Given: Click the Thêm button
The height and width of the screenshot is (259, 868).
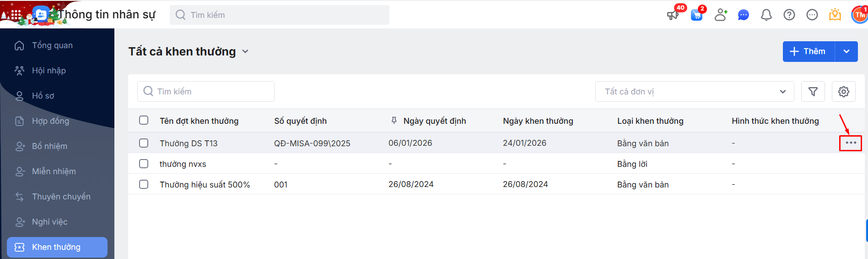Looking at the screenshot, I should [809, 51].
